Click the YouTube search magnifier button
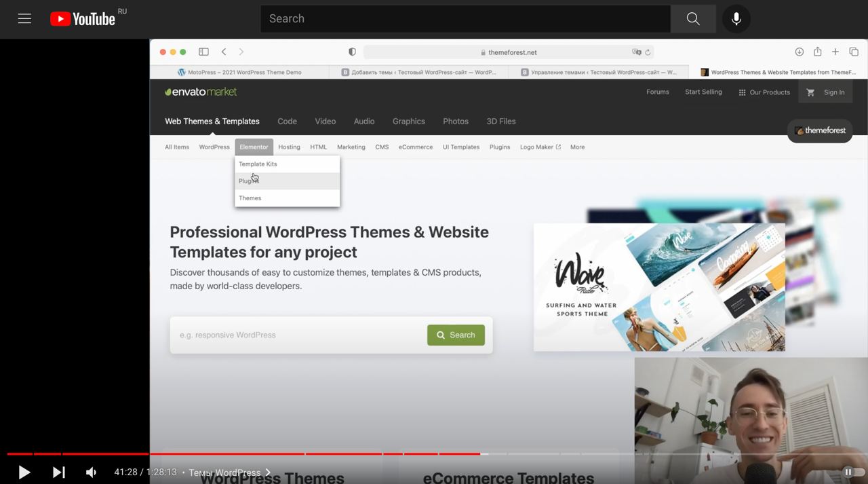This screenshot has height=484, width=868. coord(693,19)
